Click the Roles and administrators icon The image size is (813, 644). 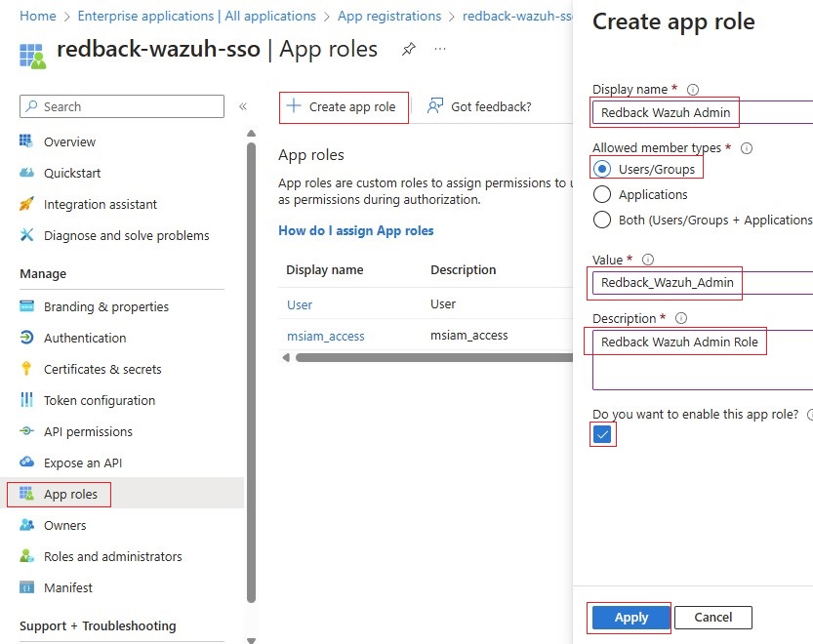[26, 556]
